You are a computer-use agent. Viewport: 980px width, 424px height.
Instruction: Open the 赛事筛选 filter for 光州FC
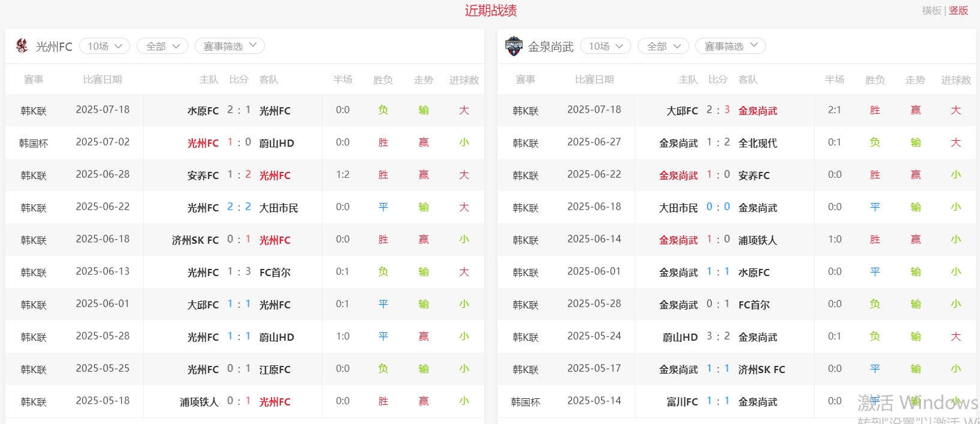click(230, 46)
